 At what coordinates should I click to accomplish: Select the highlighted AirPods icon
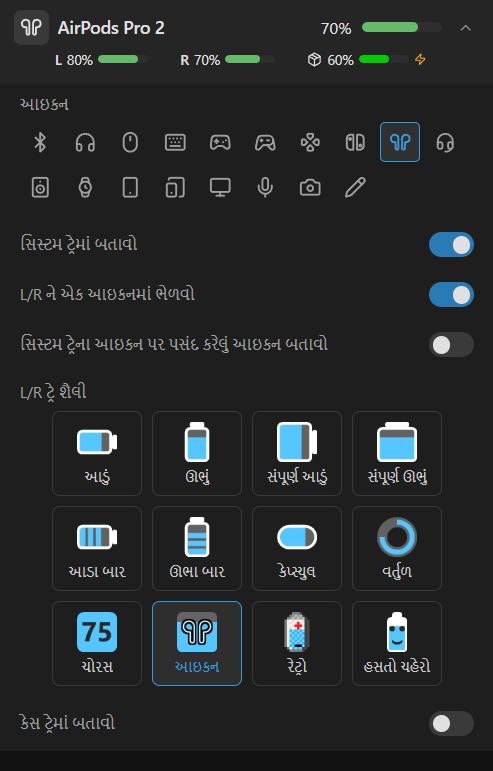pyautogui.click(x=400, y=143)
